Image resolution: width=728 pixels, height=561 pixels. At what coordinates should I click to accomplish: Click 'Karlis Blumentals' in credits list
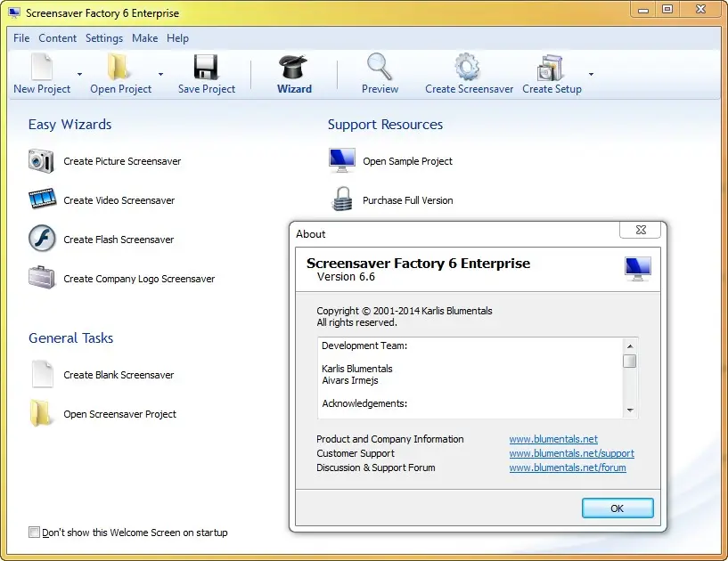pyautogui.click(x=357, y=369)
